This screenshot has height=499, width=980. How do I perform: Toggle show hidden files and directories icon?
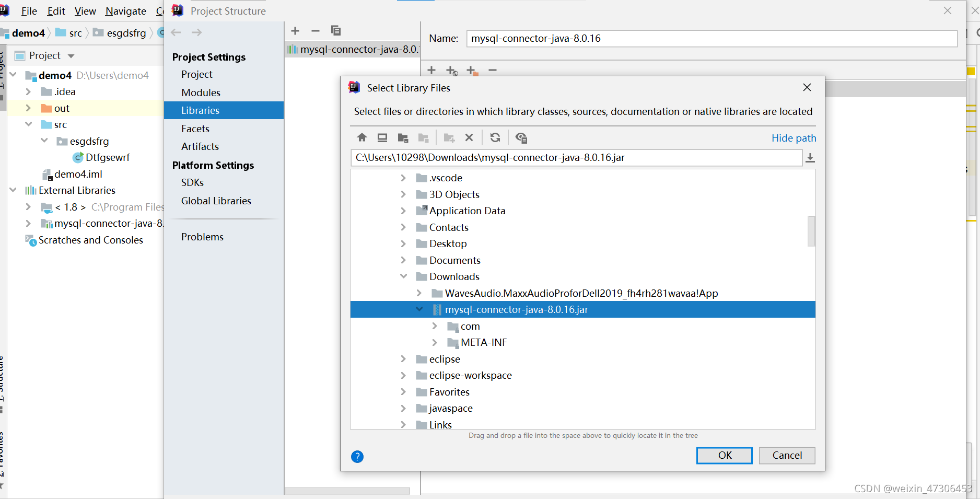click(521, 137)
